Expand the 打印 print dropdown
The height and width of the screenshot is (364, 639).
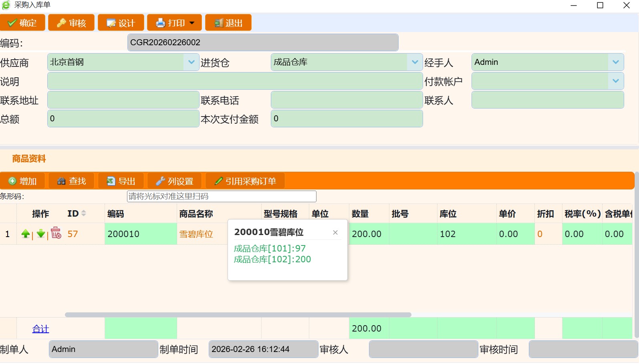pyautogui.click(x=192, y=23)
